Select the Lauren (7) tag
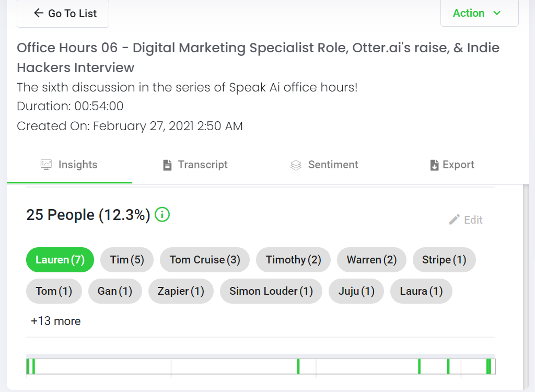This screenshot has width=535, height=392. (60, 260)
